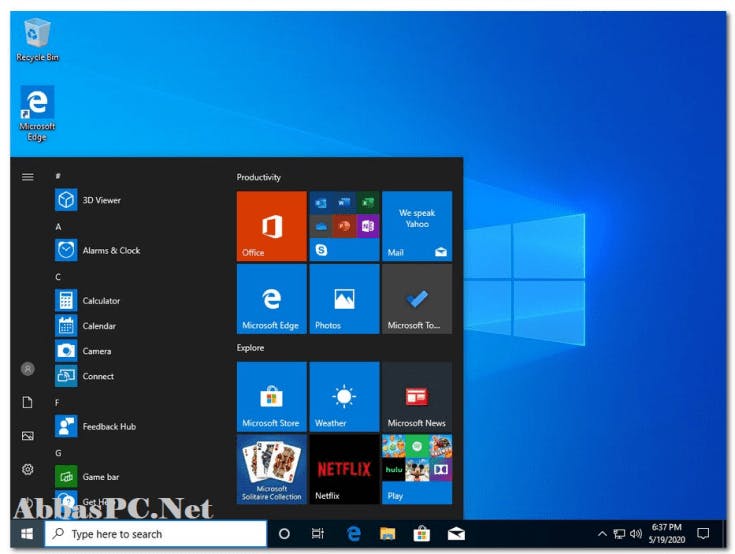Screen dimensions: 735x554
Task: Open Game bar from the app list
Action: 134,477
